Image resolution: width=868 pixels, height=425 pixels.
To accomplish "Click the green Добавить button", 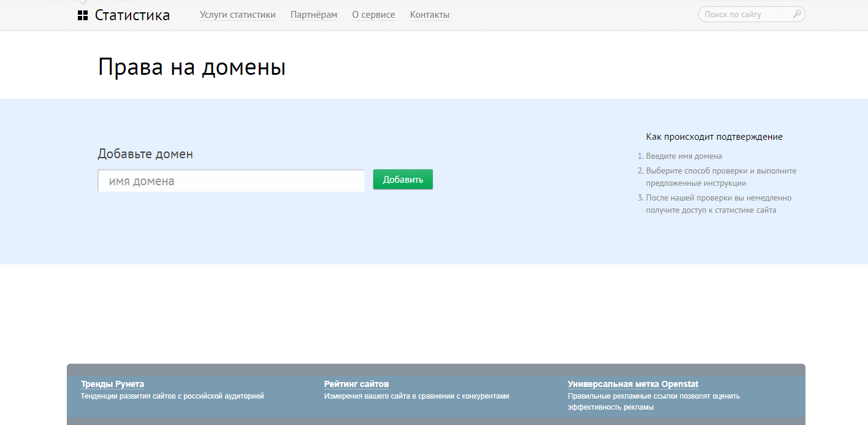I will 403,179.
